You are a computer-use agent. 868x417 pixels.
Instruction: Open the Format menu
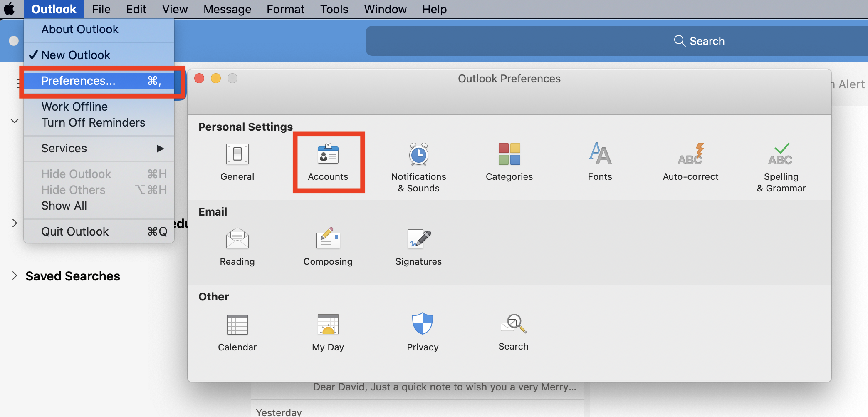point(285,9)
